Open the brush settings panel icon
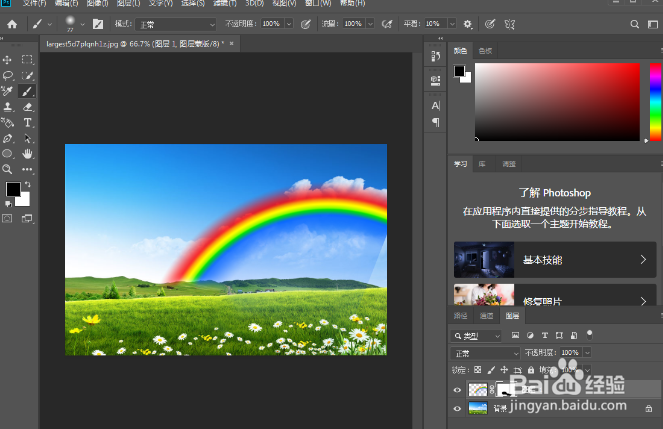 98,24
